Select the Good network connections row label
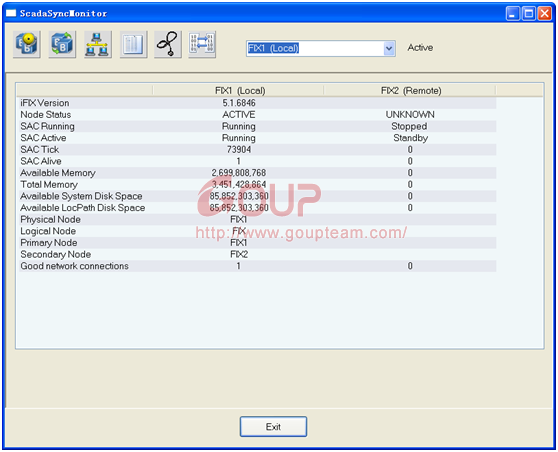This screenshot has height=452, width=558. pos(74,266)
